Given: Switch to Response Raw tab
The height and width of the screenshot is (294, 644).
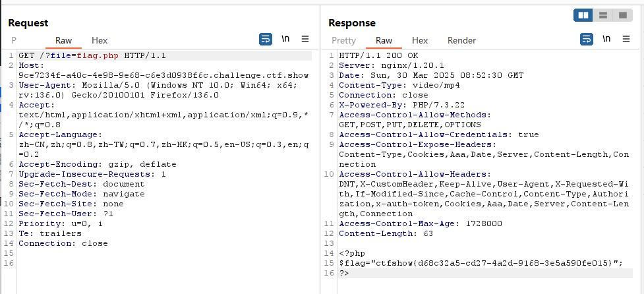Looking at the screenshot, I should tap(384, 40).
